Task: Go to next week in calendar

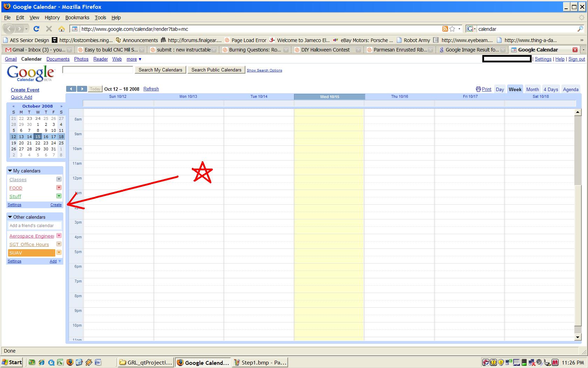Action: click(x=82, y=89)
